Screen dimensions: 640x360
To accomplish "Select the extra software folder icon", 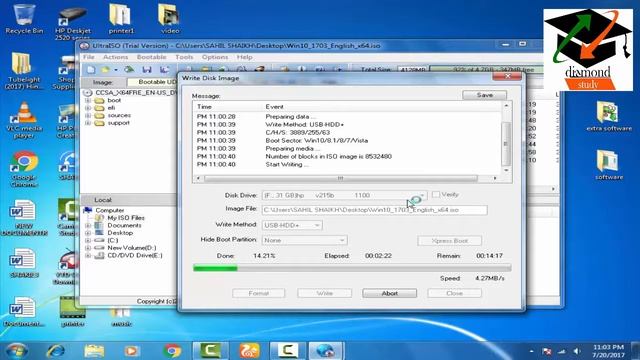I will pos(609,116).
